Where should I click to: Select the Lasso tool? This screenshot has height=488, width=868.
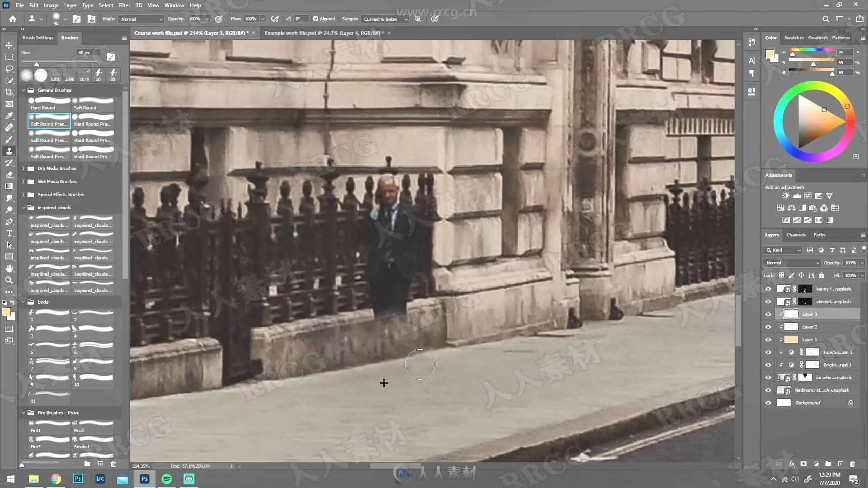pos(9,69)
